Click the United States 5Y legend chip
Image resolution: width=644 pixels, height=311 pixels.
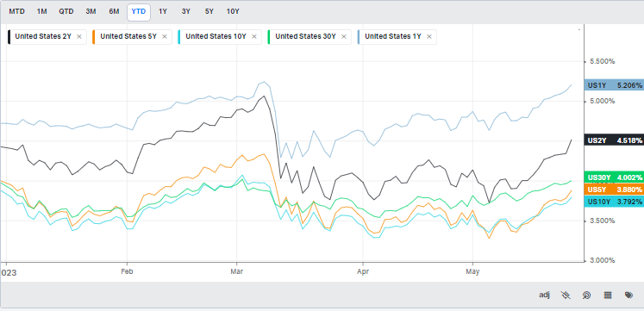[x=132, y=36]
